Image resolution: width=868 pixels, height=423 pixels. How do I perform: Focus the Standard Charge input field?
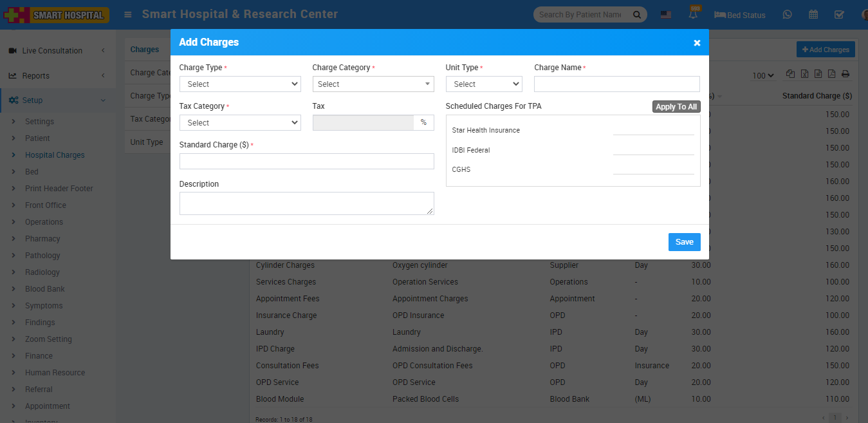coord(306,162)
